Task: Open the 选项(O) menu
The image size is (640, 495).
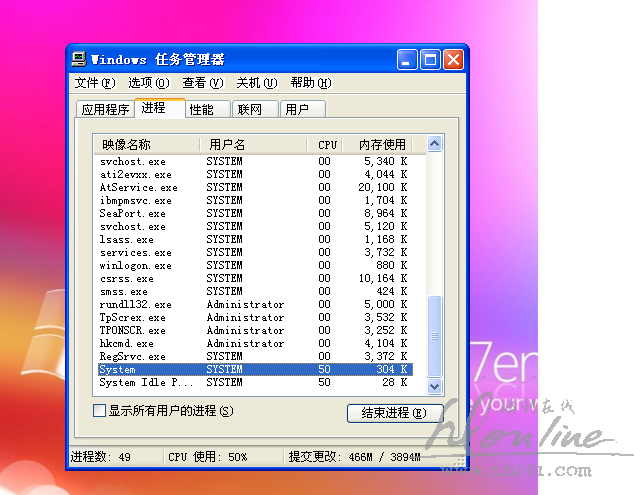Action: (148, 83)
